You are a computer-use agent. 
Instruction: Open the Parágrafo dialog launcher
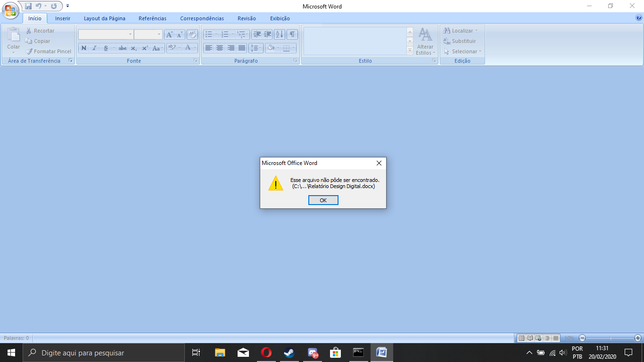tap(296, 61)
